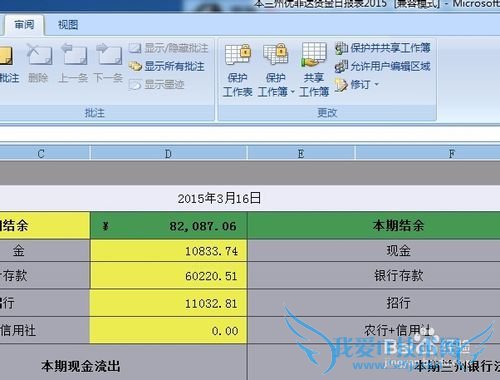Select the 本期现金流出 cell
The image size is (500, 380).
click(x=123, y=363)
